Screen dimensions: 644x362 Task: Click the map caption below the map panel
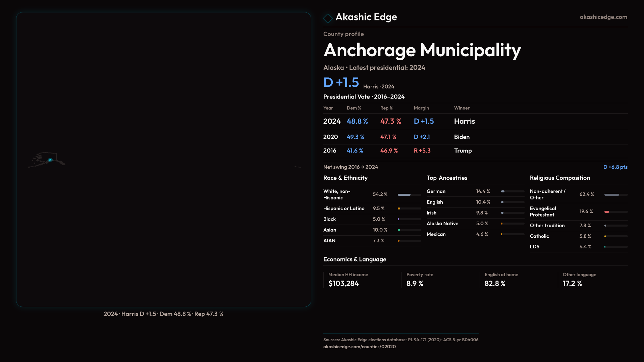pos(163,314)
